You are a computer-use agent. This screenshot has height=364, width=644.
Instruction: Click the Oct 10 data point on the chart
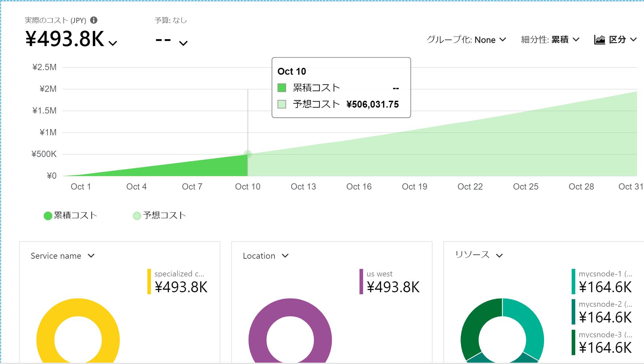tap(248, 154)
